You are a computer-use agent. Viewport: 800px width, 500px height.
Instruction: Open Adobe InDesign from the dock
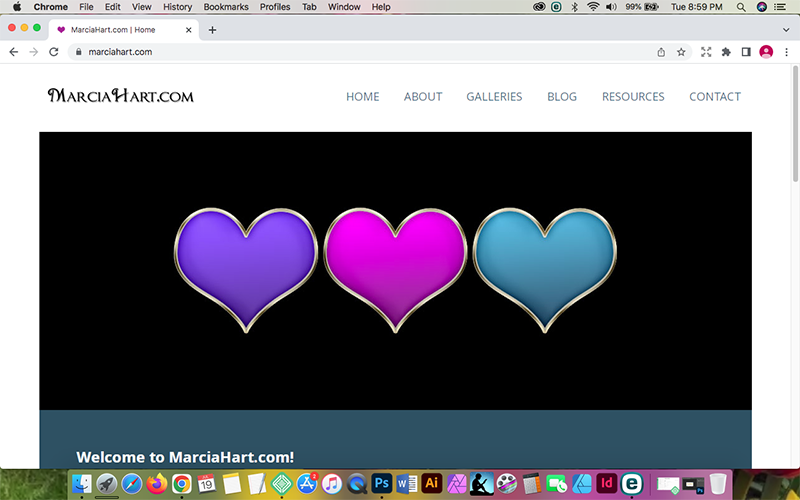[606, 484]
